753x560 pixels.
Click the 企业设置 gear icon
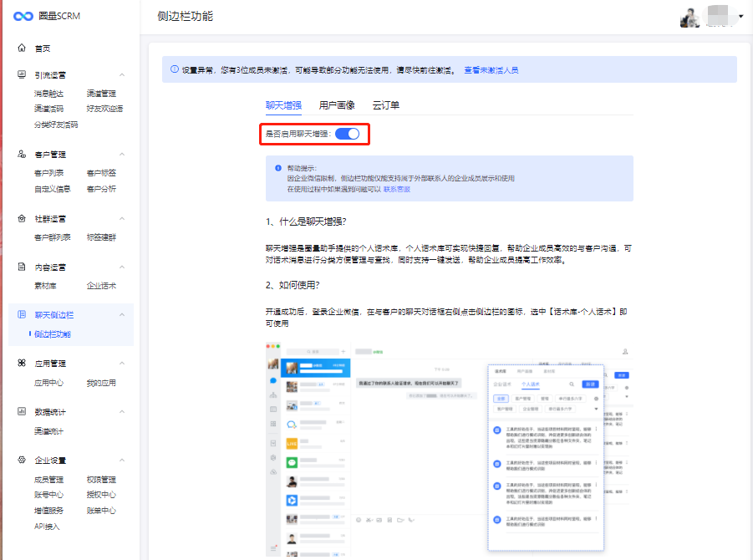coord(22,461)
